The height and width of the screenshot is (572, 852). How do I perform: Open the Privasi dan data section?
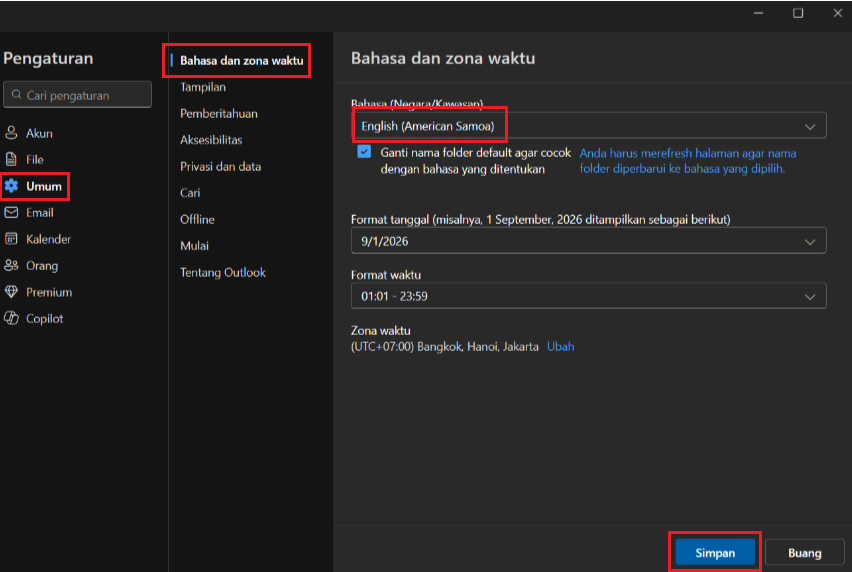coord(221,167)
